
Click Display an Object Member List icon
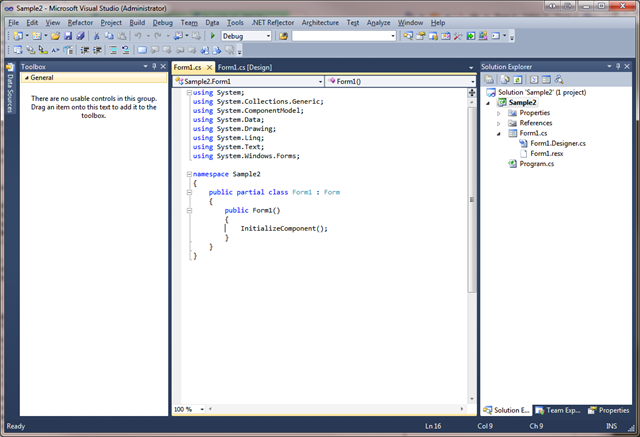point(18,50)
